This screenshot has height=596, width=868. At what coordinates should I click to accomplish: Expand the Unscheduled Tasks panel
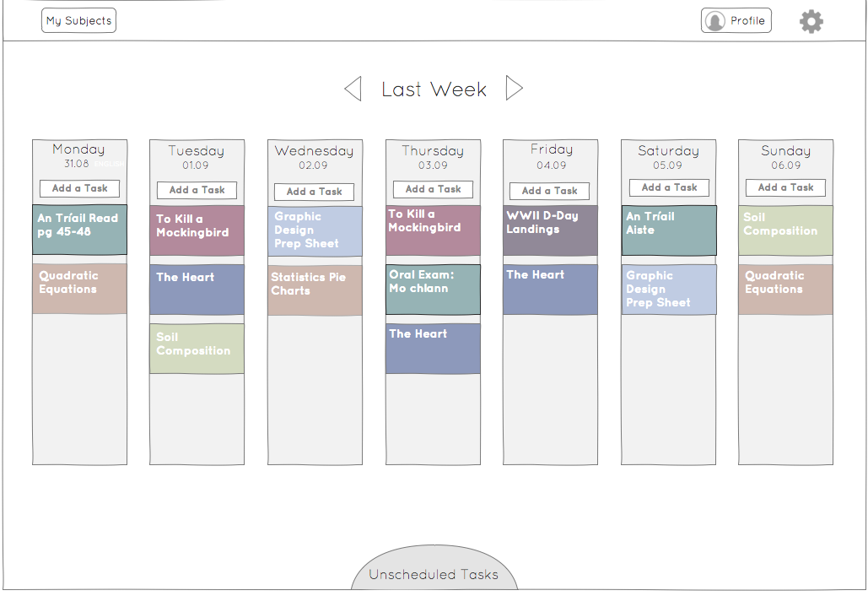[x=434, y=568]
